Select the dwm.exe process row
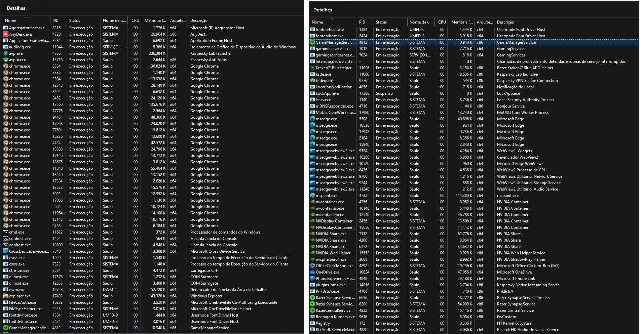The width and height of the screenshot is (644, 334). (x=153, y=290)
